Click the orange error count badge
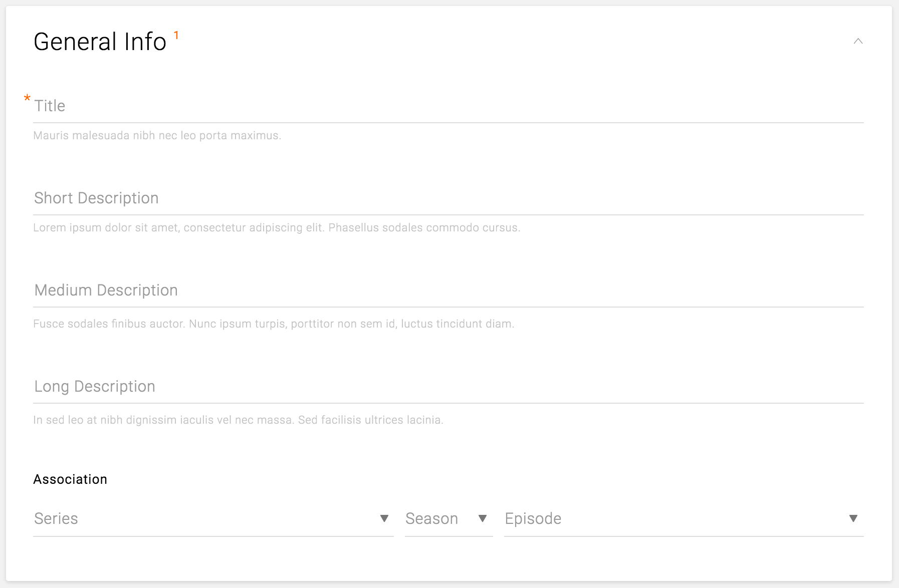Screen dimensions: 899x588 coord(176,35)
